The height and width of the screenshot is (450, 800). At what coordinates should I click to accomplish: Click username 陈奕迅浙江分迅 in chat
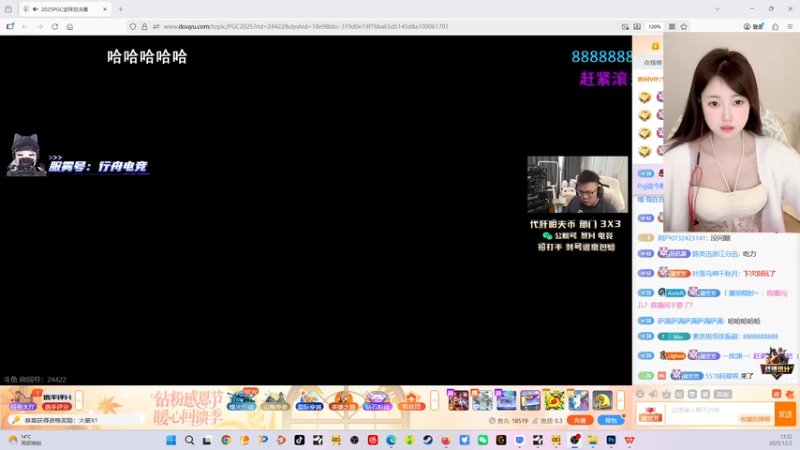pos(715,254)
